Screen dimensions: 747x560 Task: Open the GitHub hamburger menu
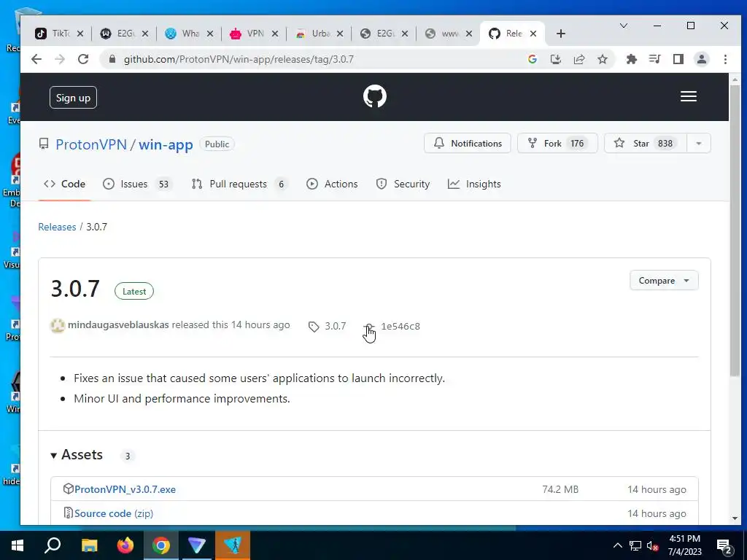coord(689,97)
